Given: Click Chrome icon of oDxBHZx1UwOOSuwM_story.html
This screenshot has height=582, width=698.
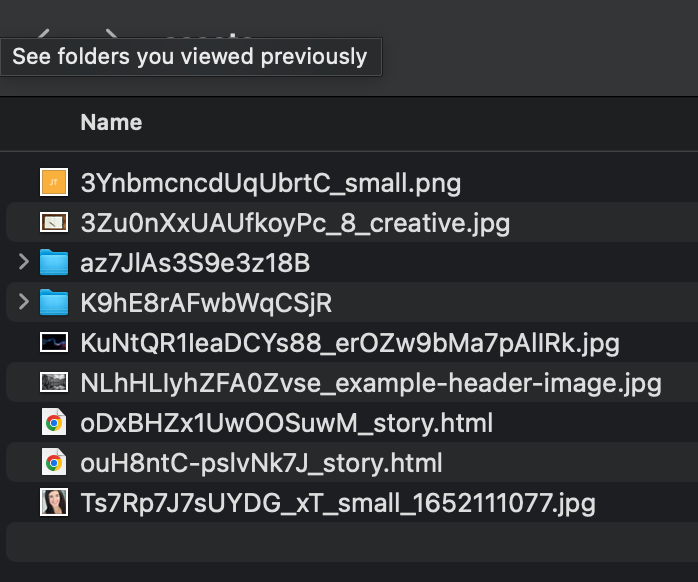Looking at the screenshot, I should [x=53, y=423].
